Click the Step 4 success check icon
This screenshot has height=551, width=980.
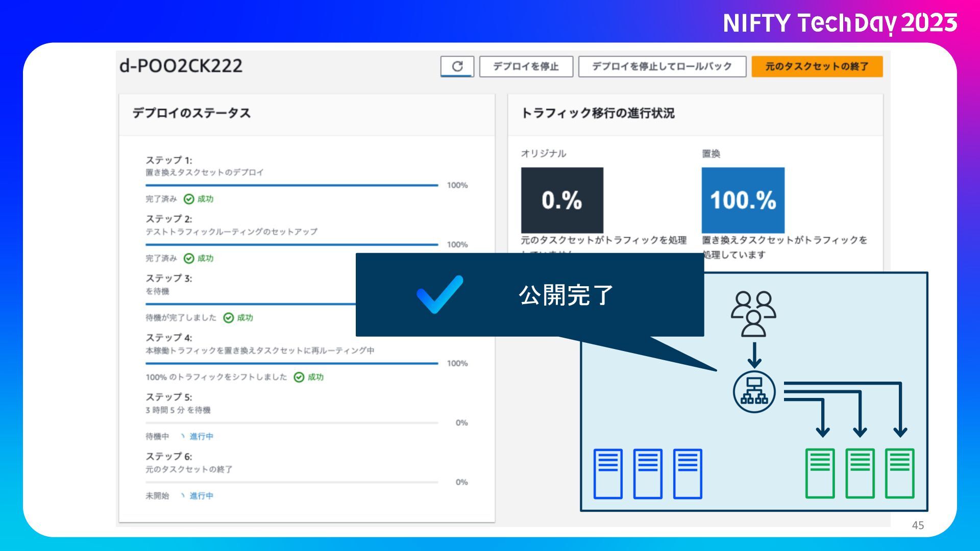[x=299, y=377]
